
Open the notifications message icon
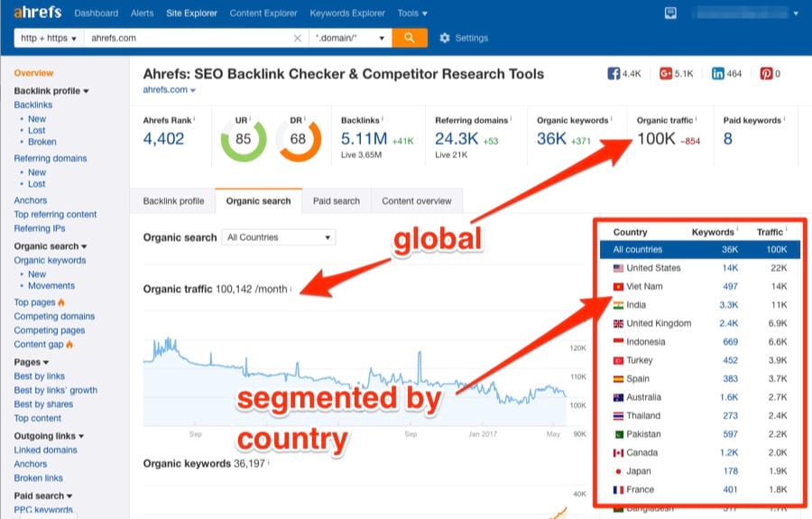670,14
